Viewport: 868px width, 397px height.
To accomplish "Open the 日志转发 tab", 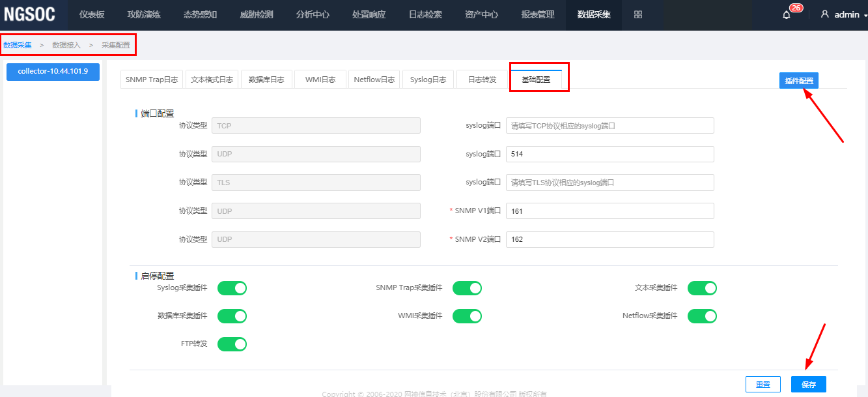I will point(483,79).
